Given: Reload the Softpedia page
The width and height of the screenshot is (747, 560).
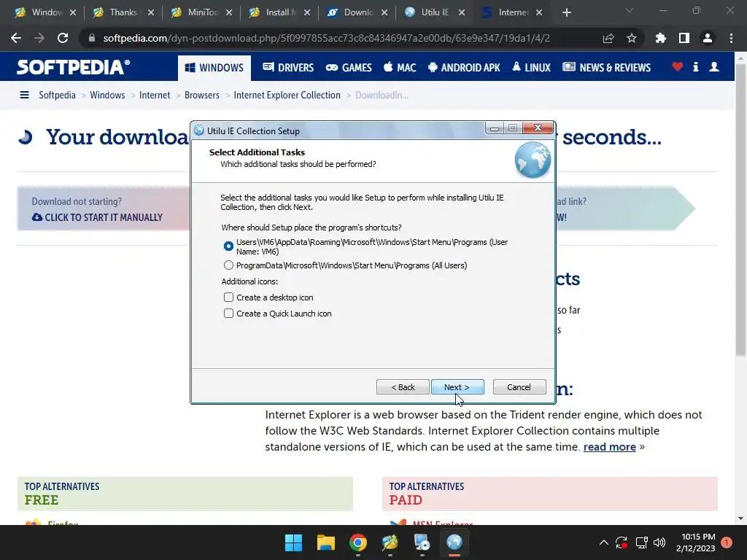Looking at the screenshot, I should [x=63, y=38].
